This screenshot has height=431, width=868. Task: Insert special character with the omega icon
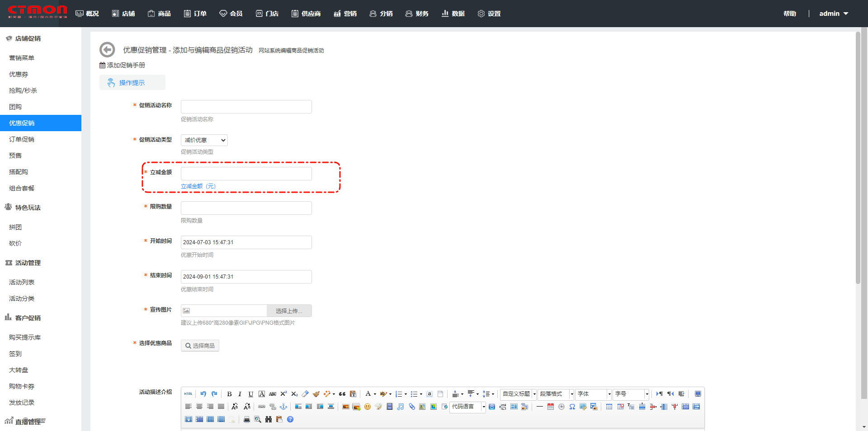click(x=572, y=407)
